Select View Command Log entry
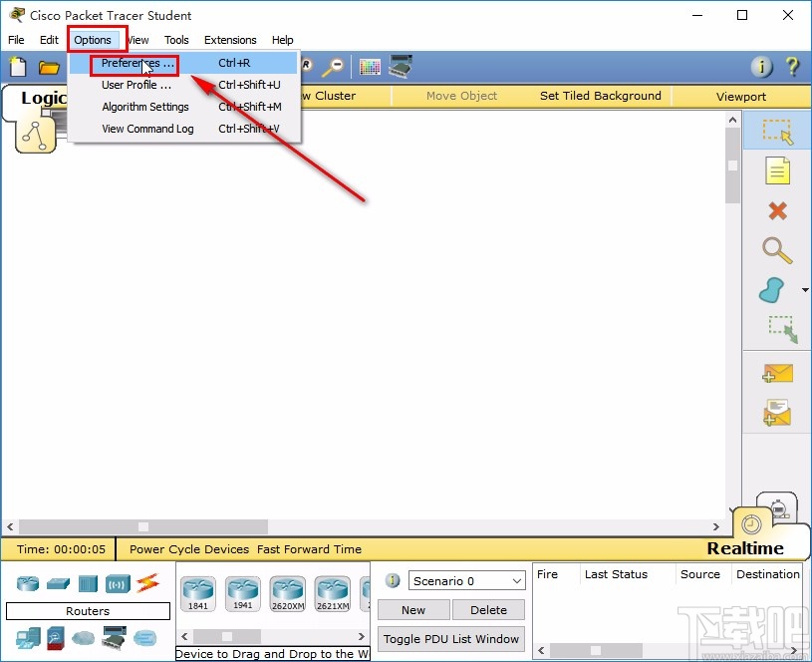This screenshot has height=662, width=812. tap(182, 129)
